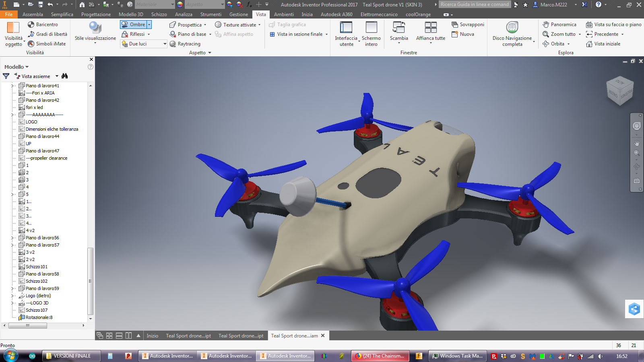
Task: Click Sovrapponi cascade windows
Action: tap(468, 25)
